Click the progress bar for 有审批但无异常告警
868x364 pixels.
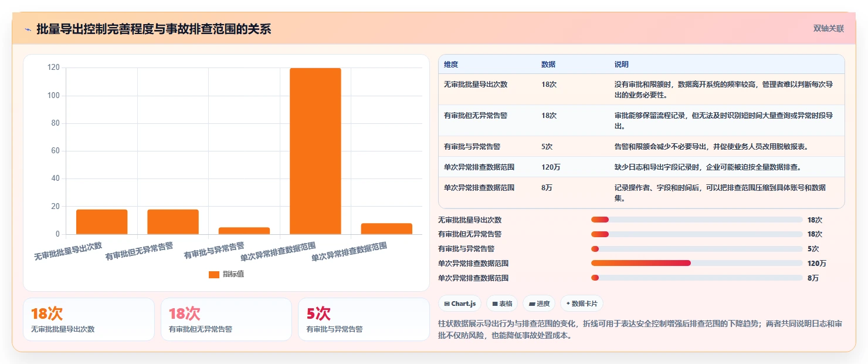pyautogui.click(x=697, y=234)
